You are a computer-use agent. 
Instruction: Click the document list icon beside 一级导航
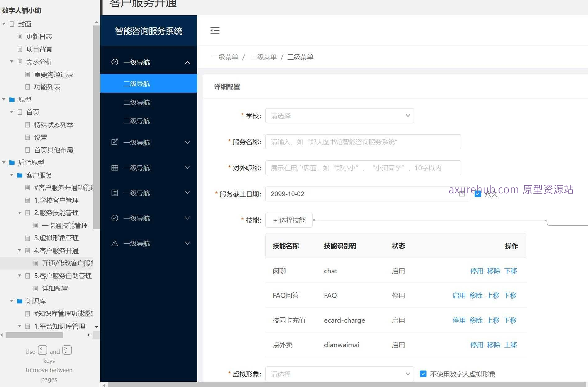point(115,193)
